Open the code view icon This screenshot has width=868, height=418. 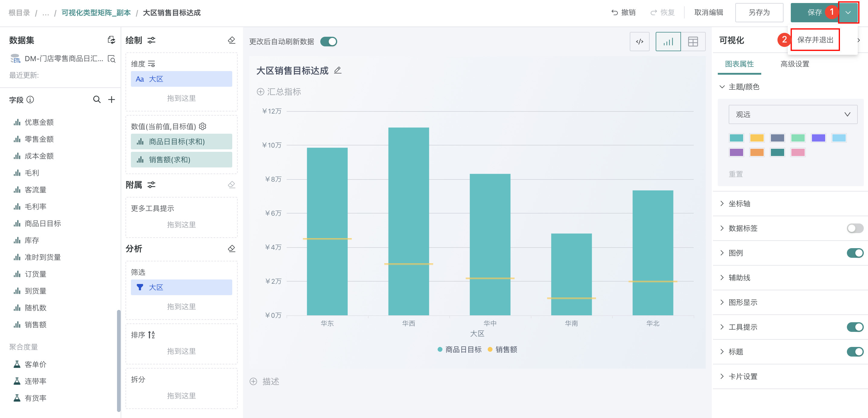639,42
